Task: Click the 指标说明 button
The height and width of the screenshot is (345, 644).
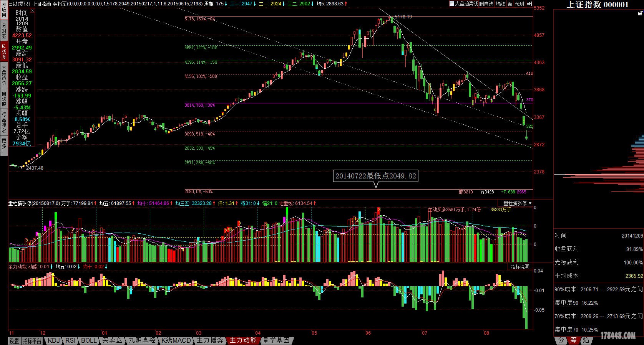Action: 520,267
